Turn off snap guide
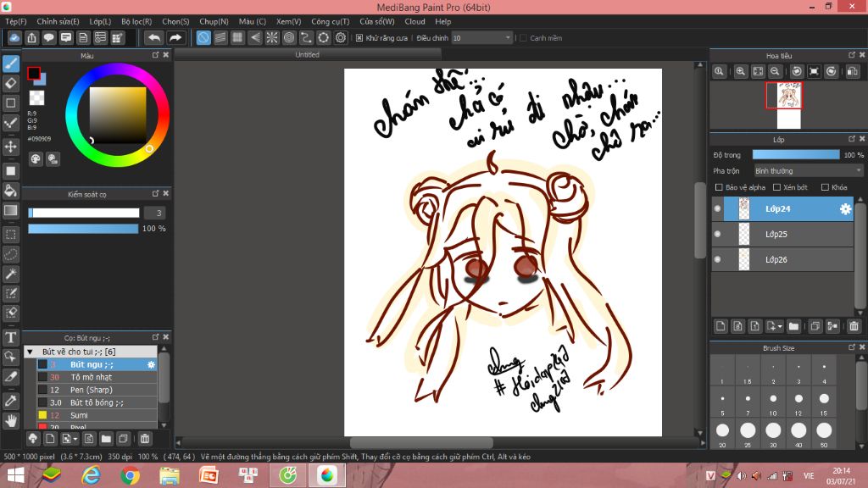This screenshot has height=488, width=868. pos(203,37)
